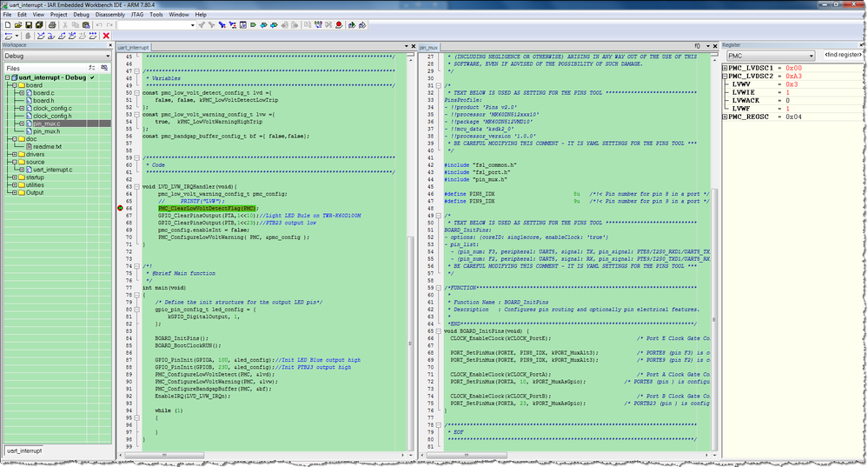Viewport: 868px width, 467px height.
Task: Click the Step Over debug icon
Action: [x=41, y=36]
